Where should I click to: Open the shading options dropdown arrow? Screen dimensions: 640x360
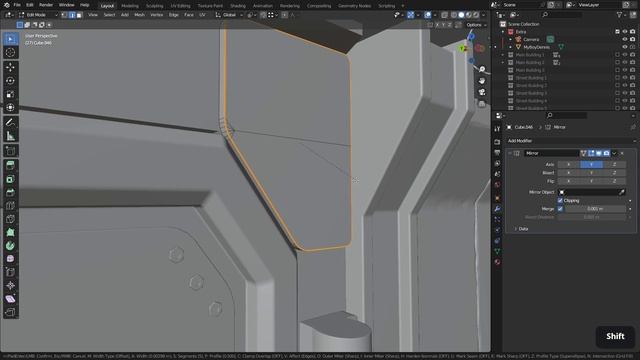(x=483, y=15)
